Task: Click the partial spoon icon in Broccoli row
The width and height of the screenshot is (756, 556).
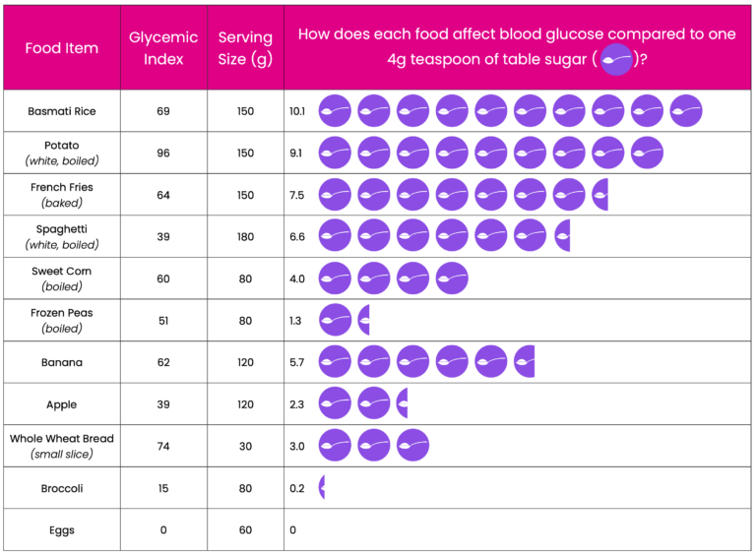Action: point(322,487)
